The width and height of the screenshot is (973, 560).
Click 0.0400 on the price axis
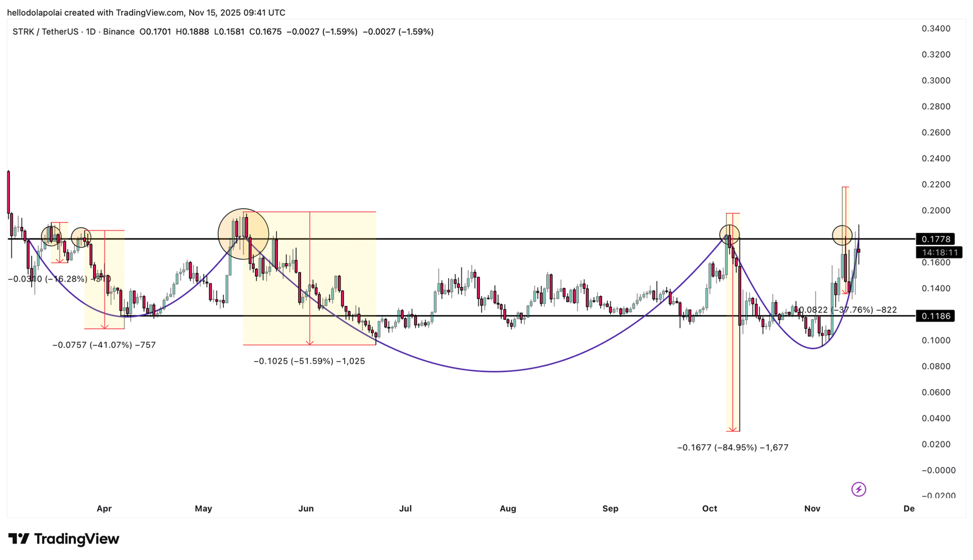tap(936, 418)
